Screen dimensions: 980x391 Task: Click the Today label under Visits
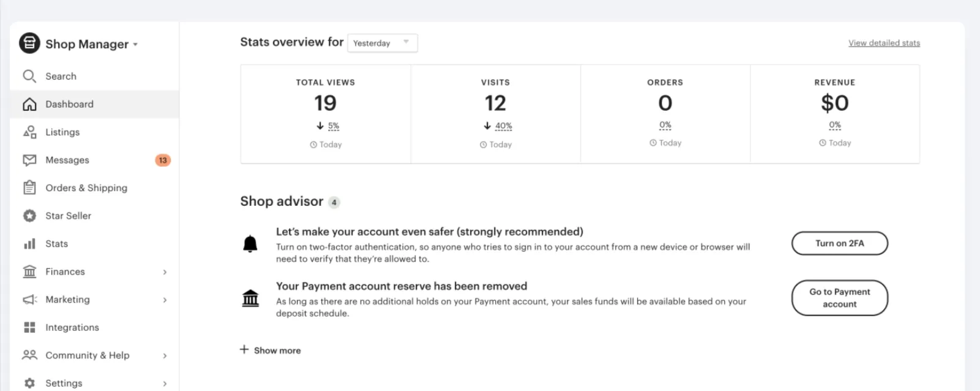[500, 145]
